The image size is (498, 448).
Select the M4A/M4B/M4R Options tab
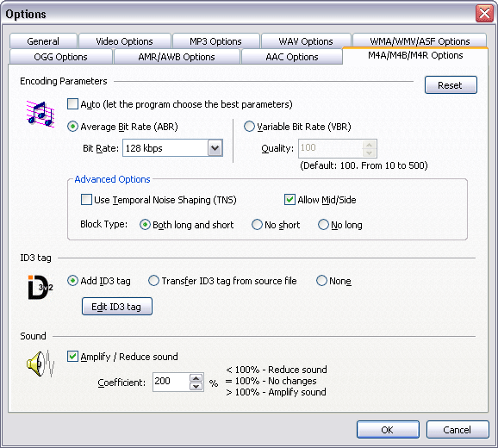point(415,55)
